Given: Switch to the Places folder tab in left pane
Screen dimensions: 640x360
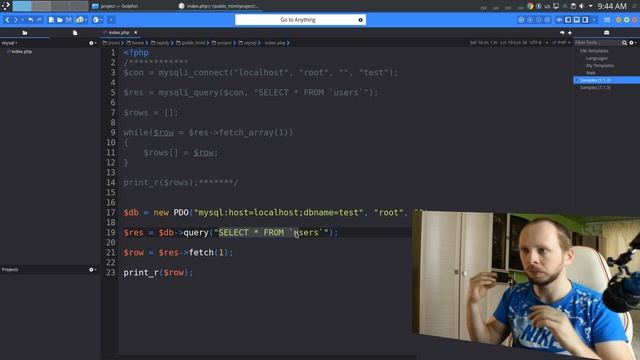Looking at the screenshot, I should pyautogui.click(x=25, y=33).
